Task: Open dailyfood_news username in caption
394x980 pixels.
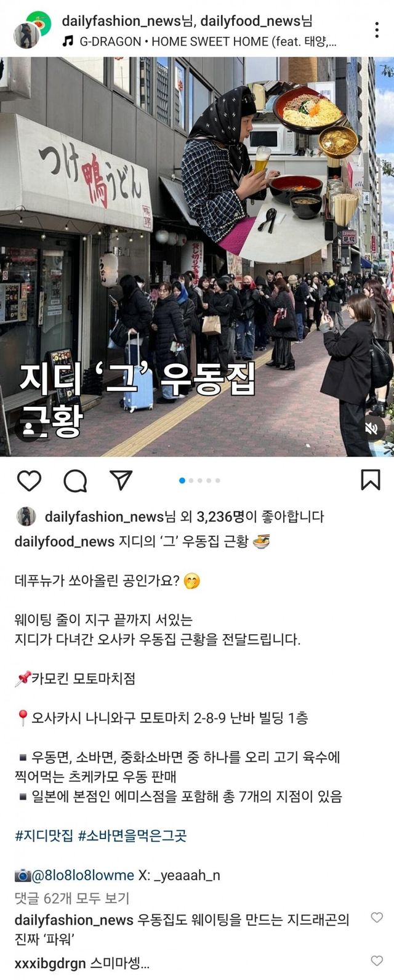Action: click(x=65, y=542)
